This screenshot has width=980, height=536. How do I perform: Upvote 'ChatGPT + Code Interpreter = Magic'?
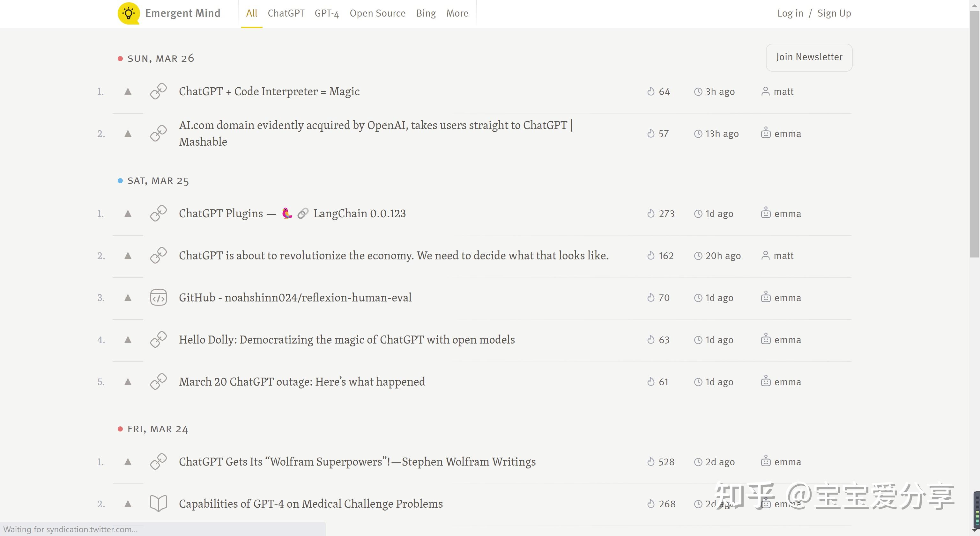[x=128, y=91]
